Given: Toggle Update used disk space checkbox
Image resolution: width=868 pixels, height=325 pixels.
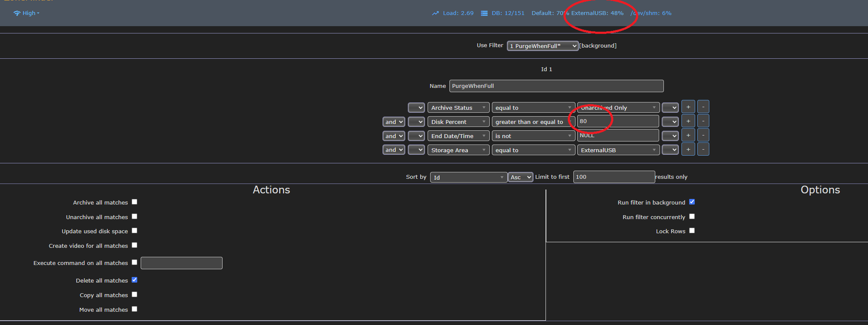Looking at the screenshot, I should pyautogui.click(x=134, y=231).
